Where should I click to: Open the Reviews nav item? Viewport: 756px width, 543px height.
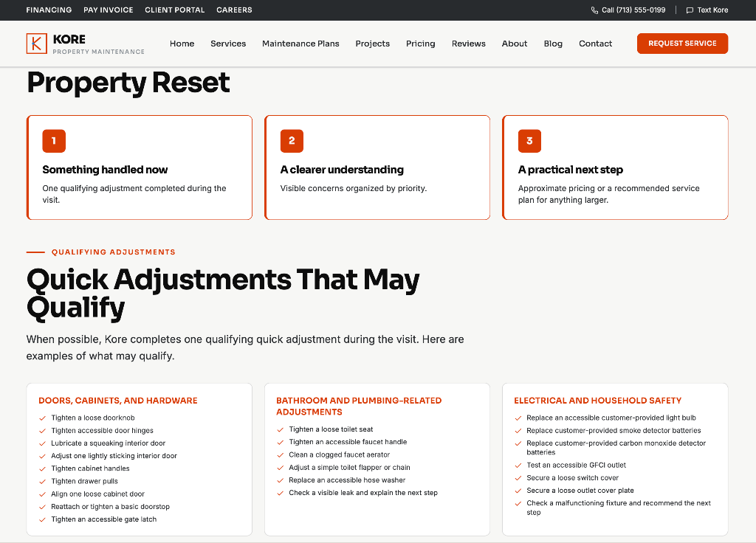[x=468, y=44]
